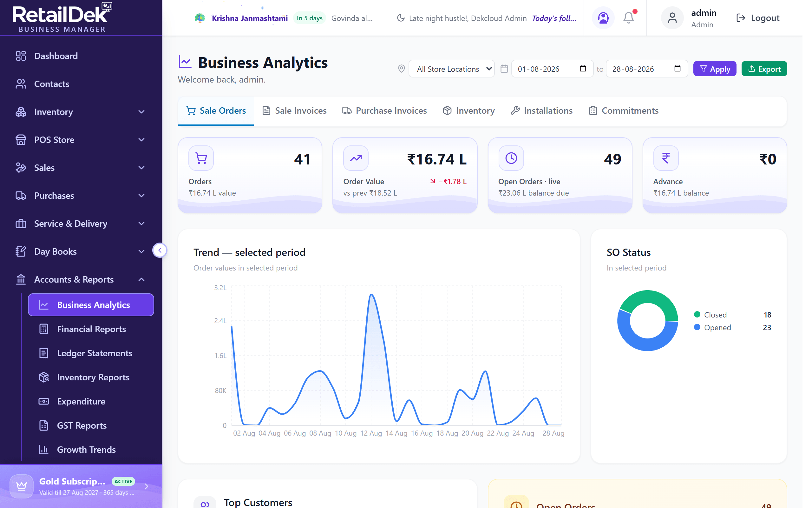This screenshot has height=508, width=812.
Task: Click the Inventory boxes icon in sidebar
Action: (x=21, y=111)
